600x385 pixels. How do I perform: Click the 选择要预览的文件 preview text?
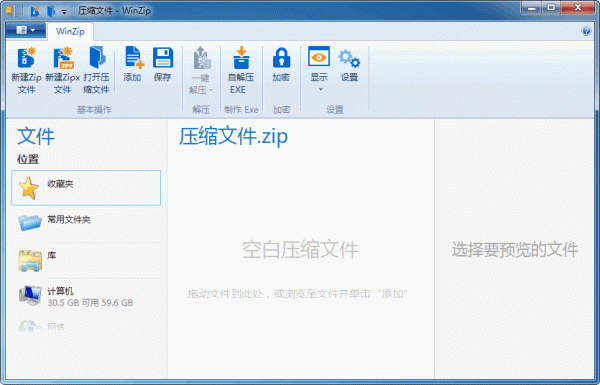tap(515, 250)
